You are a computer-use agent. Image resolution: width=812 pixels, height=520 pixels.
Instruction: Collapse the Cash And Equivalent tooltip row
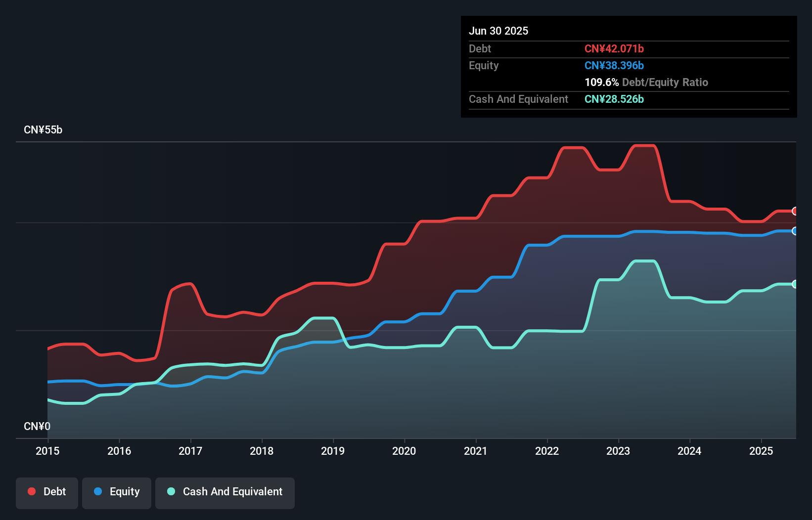pos(518,99)
